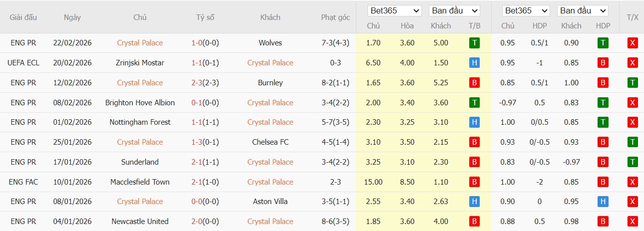The image size is (644, 231).
Task: Click the green T badge in Wolves row T/B column
Action: [474, 43]
